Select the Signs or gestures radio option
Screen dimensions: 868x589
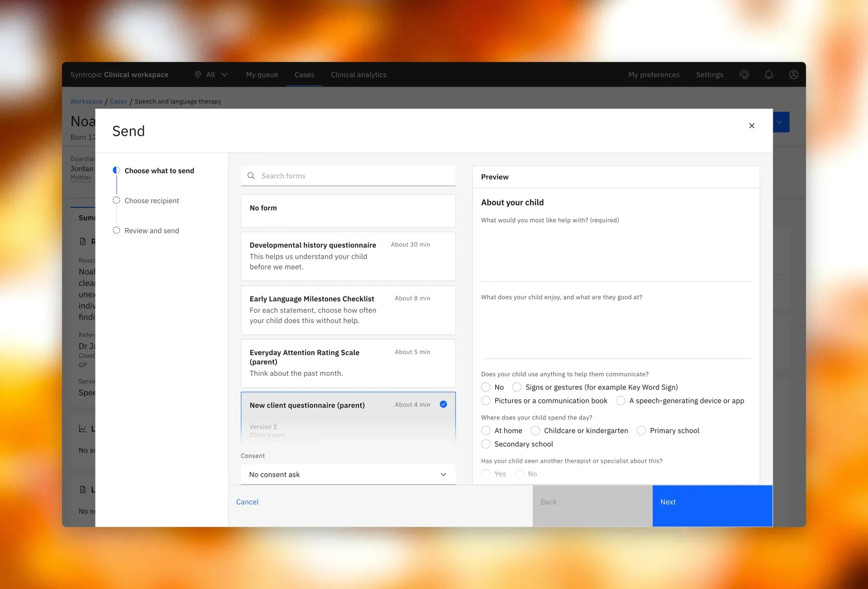[x=516, y=387]
